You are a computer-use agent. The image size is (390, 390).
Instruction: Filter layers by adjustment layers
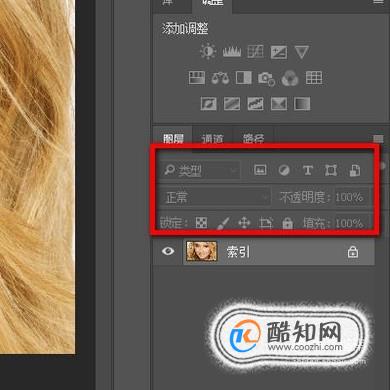pos(284,170)
